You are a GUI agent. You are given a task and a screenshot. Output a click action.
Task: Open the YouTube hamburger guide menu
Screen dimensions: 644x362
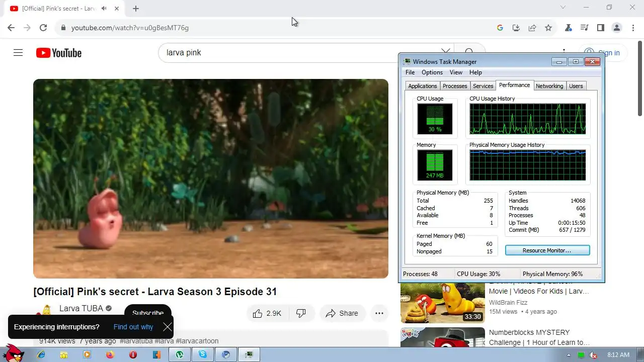18,53
